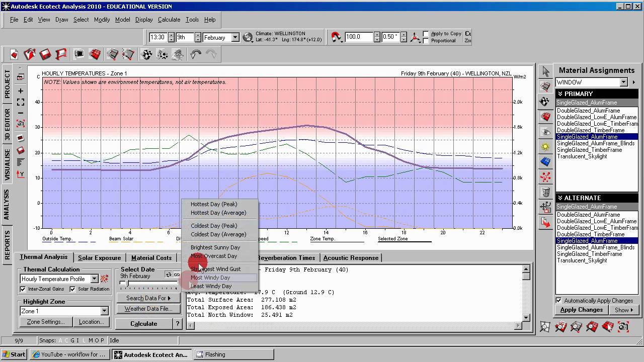The width and height of the screenshot is (644, 362).
Task: Enable the Apply to Copy checkbox
Action: (x=426, y=34)
